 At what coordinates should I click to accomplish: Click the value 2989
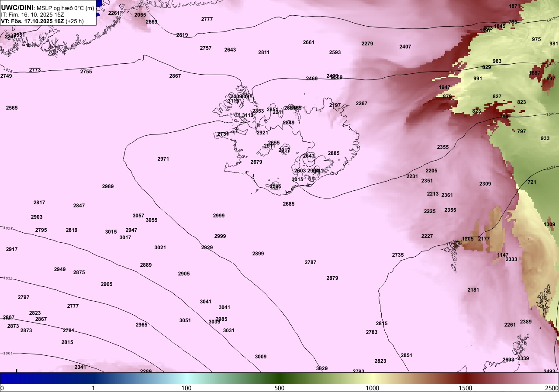click(x=108, y=186)
